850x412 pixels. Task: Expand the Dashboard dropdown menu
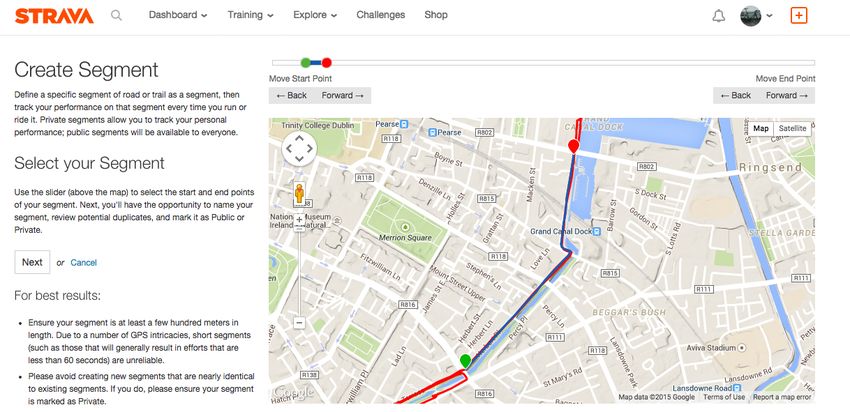coord(178,15)
